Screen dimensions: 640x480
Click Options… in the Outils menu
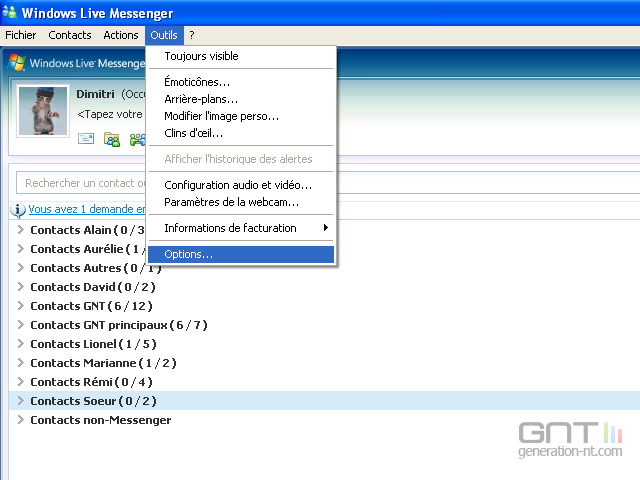(x=241, y=254)
